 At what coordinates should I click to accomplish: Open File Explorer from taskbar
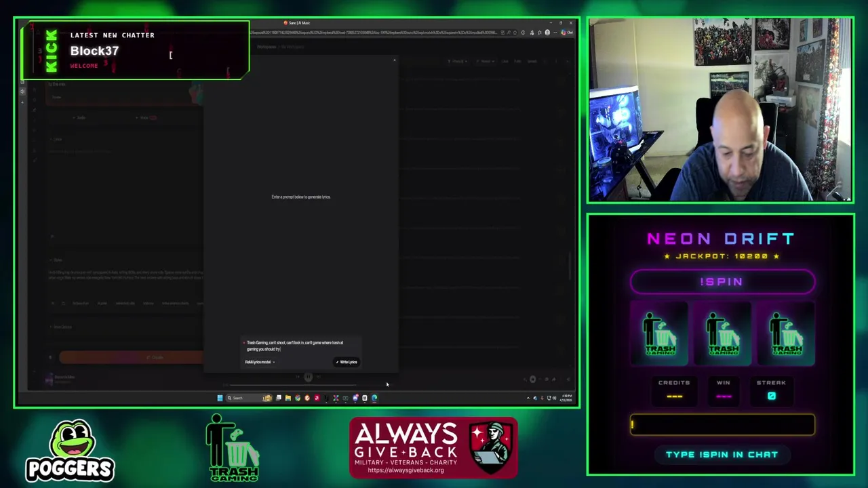tap(288, 398)
